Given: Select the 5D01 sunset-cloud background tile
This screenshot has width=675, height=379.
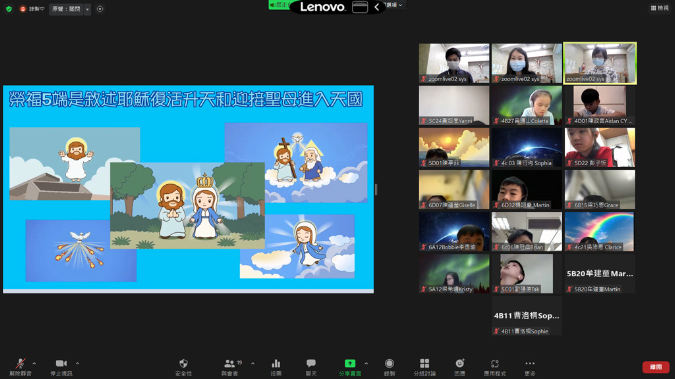Looking at the screenshot, I should [x=454, y=147].
